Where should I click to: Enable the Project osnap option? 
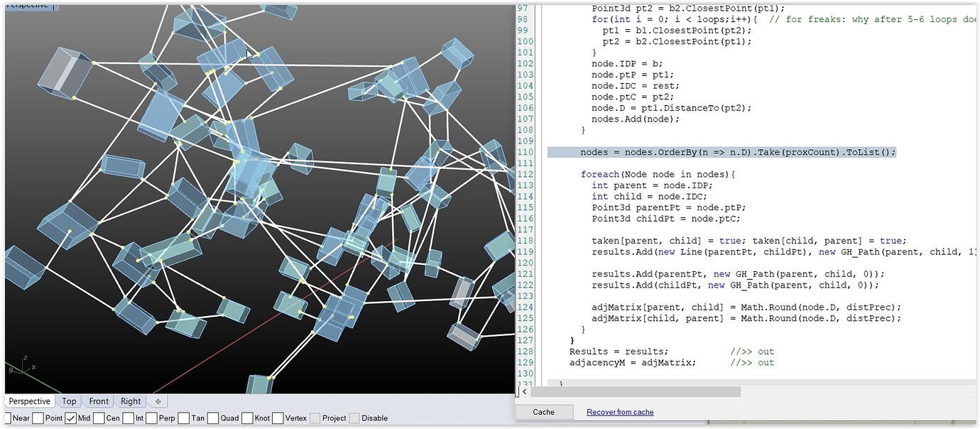coord(317,418)
